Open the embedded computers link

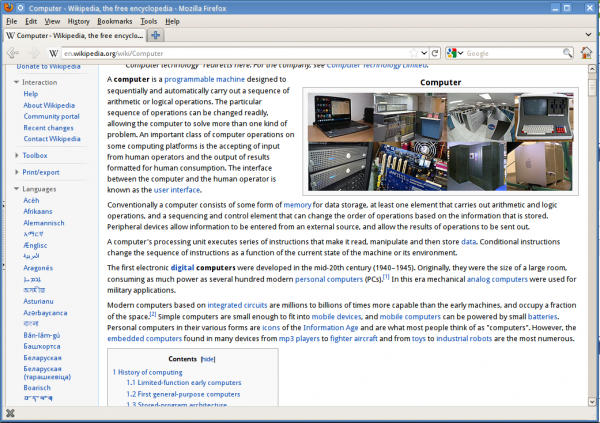(x=144, y=339)
